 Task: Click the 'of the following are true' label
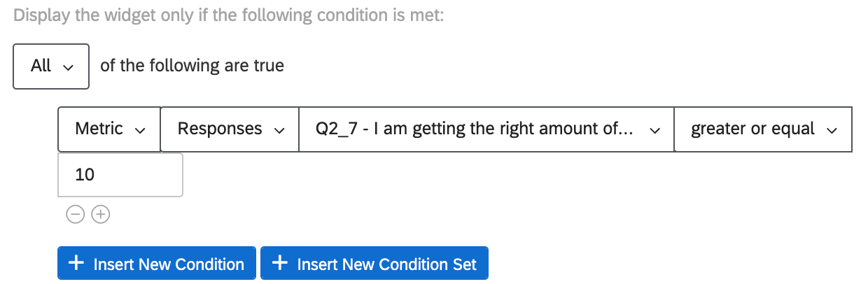[x=192, y=66]
